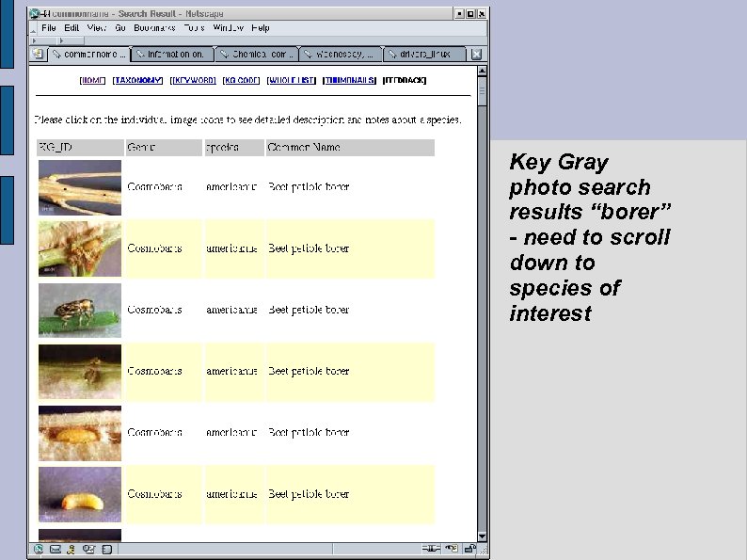Open thumbnail of insect on dark background
This screenshot has height=560, width=747.
coord(80,372)
